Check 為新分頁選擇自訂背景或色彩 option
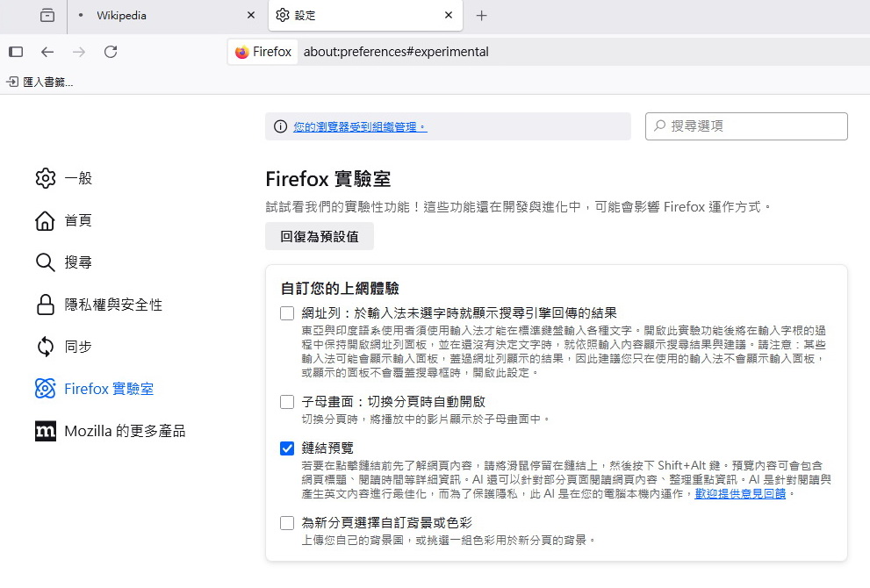This screenshot has height=588, width=870. coord(287,522)
